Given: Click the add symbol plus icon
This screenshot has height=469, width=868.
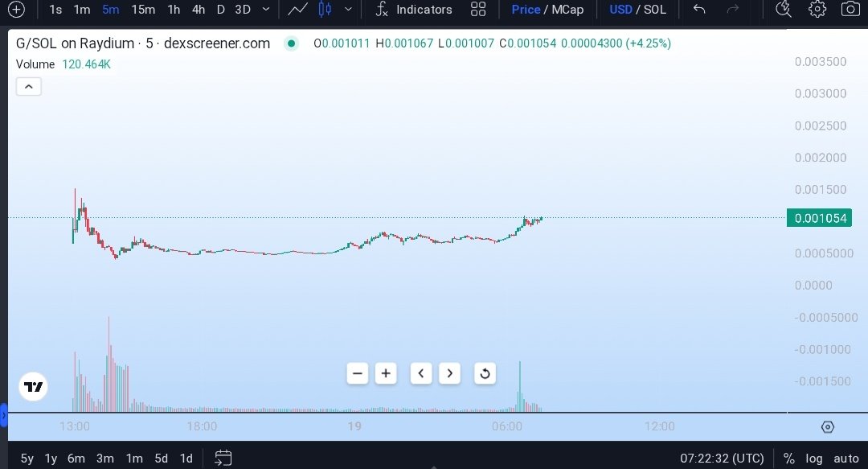Looking at the screenshot, I should click(x=16, y=10).
